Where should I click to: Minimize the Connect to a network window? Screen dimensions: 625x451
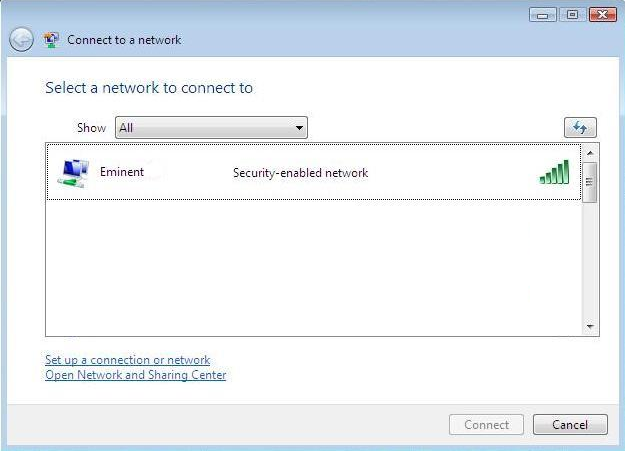(542, 15)
